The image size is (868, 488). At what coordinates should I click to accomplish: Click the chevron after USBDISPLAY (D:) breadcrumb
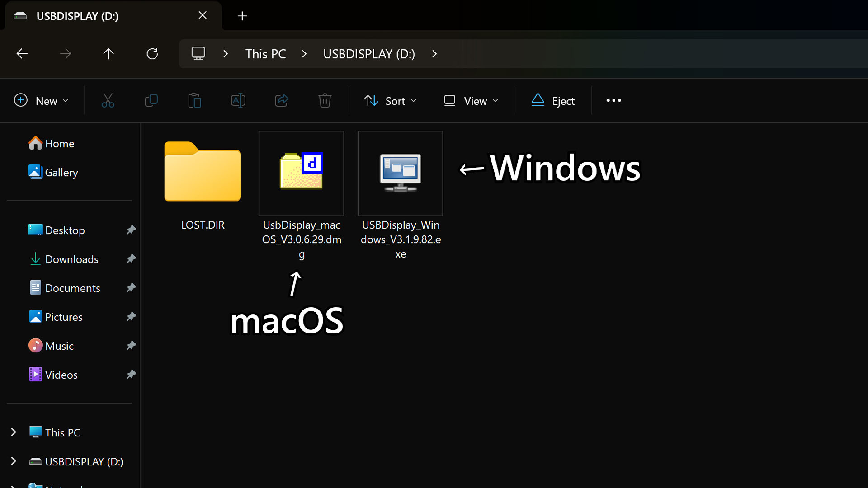pos(434,54)
